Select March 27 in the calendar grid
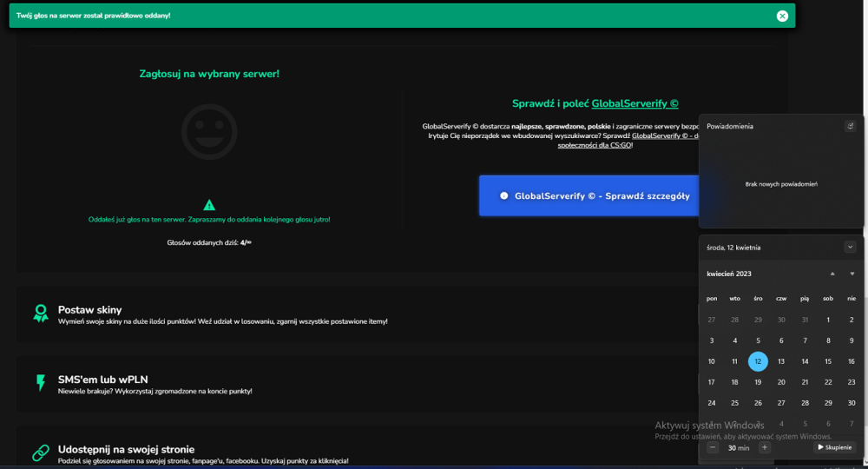This screenshot has height=469, width=868. coord(712,320)
